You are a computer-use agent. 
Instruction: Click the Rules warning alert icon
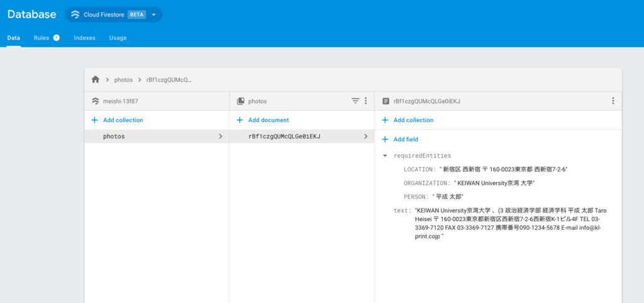56,38
